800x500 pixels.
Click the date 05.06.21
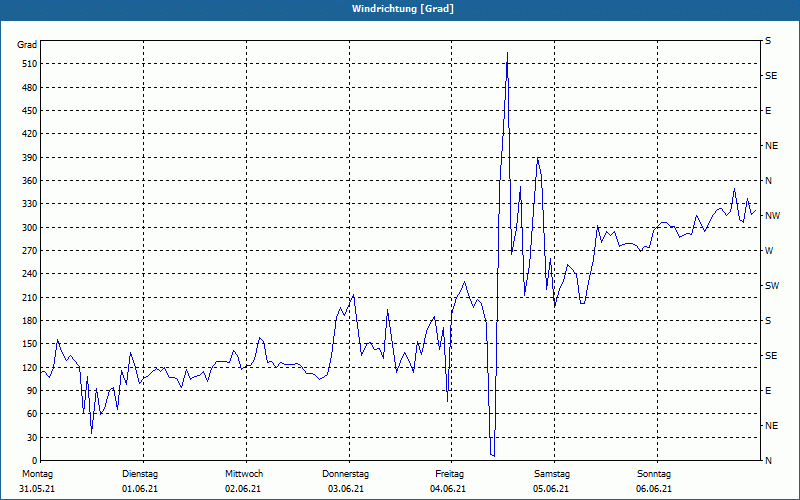coord(551,489)
